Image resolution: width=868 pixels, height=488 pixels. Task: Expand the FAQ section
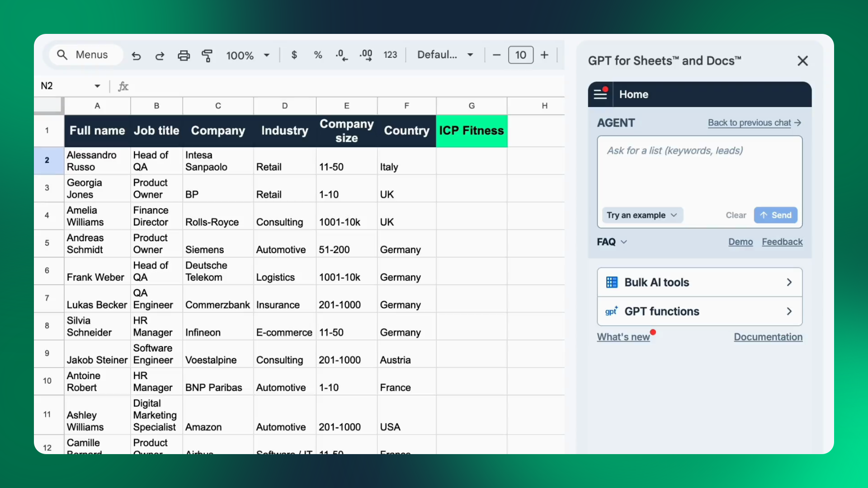pyautogui.click(x=612, y=242)
